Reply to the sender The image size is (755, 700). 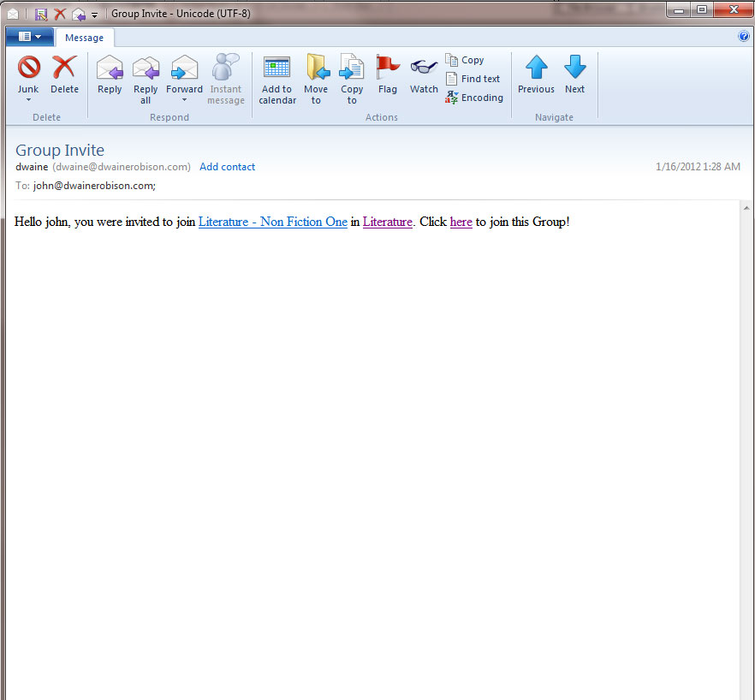click(110, 74)
